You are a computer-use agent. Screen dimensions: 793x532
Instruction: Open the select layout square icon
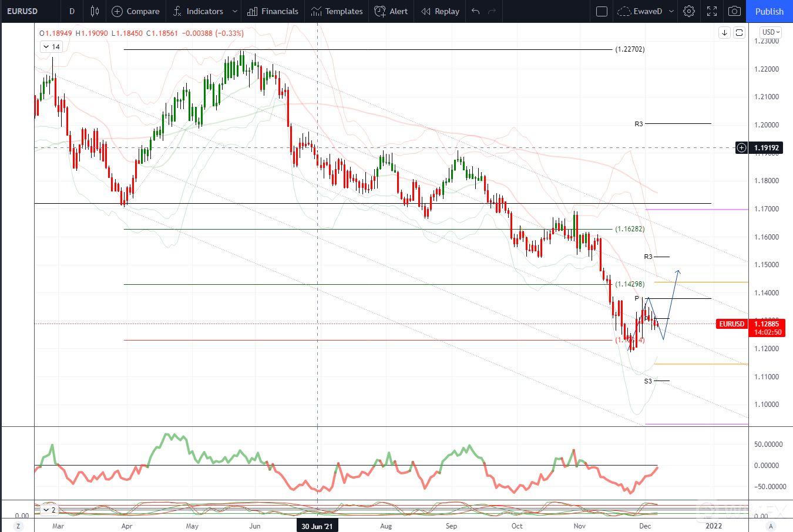coord(602,11)
